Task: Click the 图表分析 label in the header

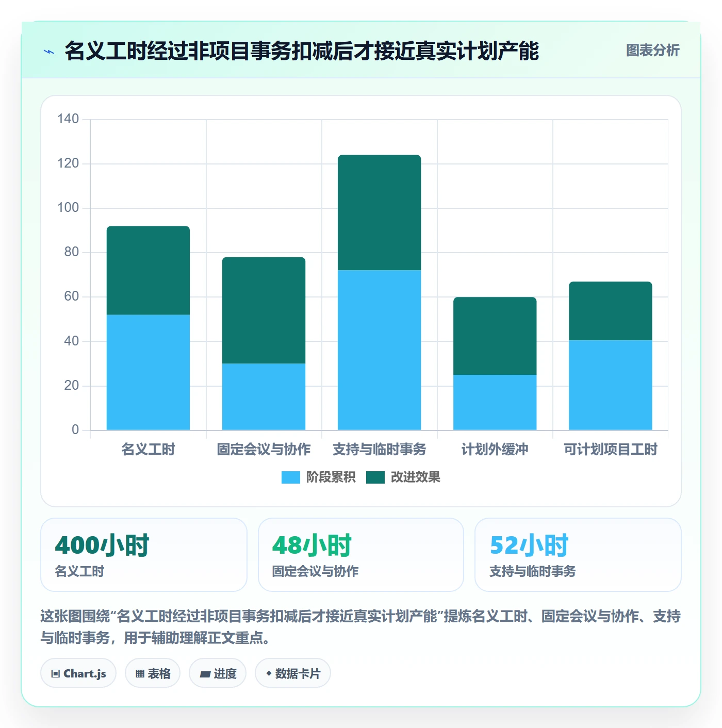Action: point(652,51)
